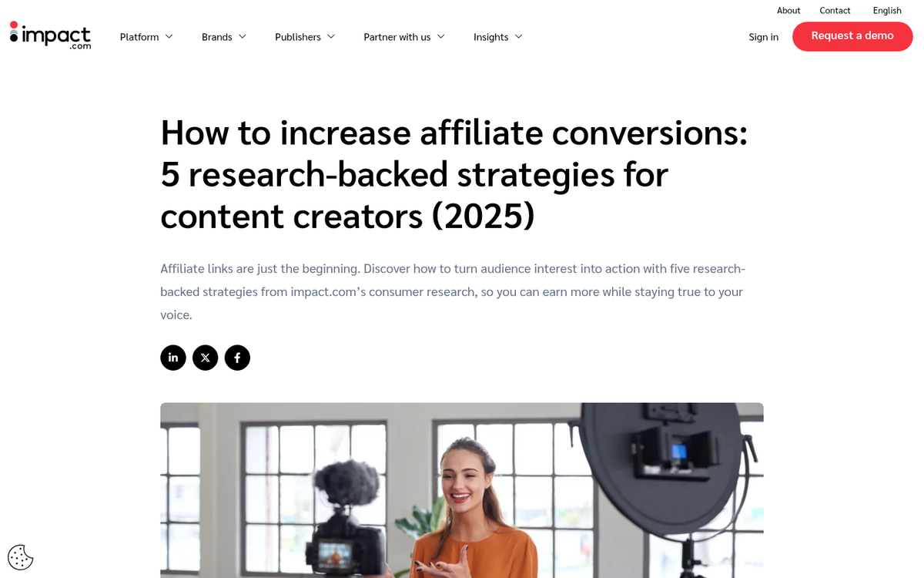The height and width of the screenshot is (578, 924).
Task: Click the chevron arrow beside Insights
Action: (x=519, y=36)
